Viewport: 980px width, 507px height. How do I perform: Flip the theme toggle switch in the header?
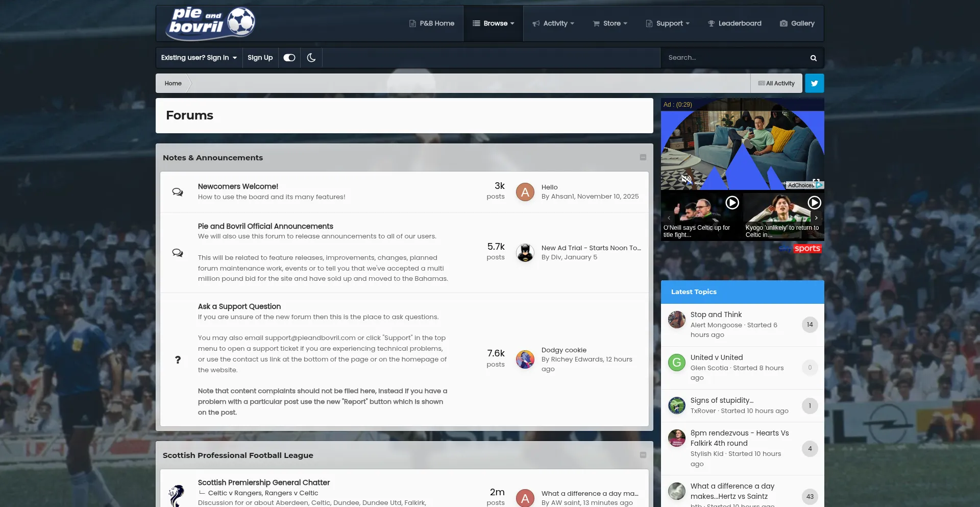[289, 58]
